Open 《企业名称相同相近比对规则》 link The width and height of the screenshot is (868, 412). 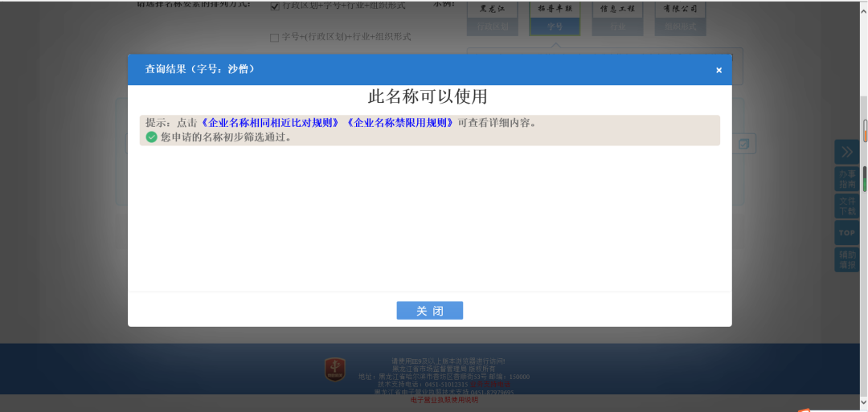coord(268,122)
